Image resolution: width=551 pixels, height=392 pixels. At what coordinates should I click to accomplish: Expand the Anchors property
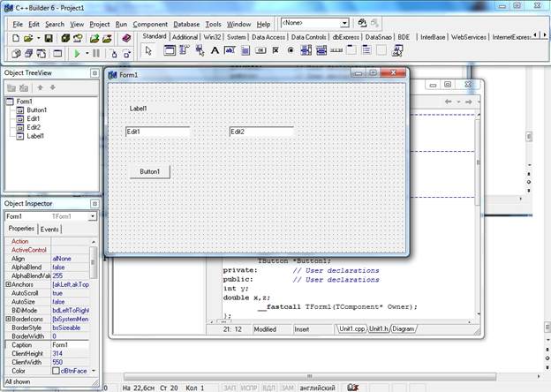8,284
